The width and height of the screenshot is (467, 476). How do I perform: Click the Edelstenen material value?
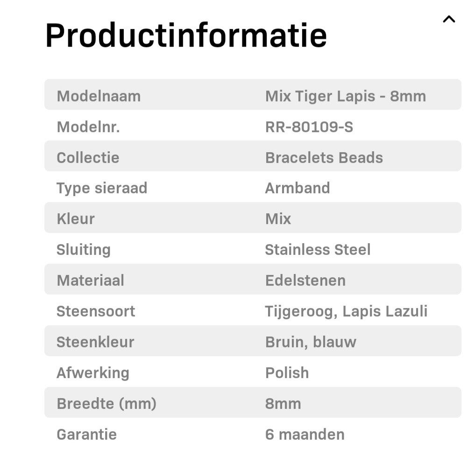pyautogui.click(x=305, y=280)
